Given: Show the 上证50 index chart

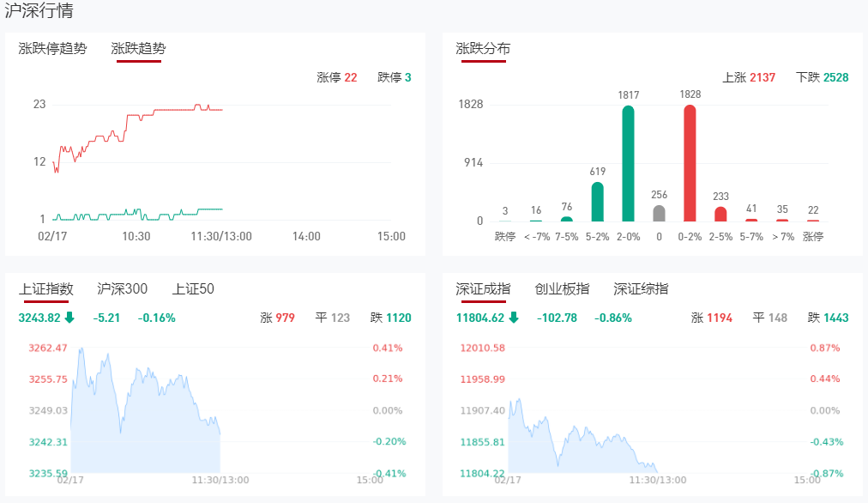Looking at the screenshot, I should coord(193,289).
